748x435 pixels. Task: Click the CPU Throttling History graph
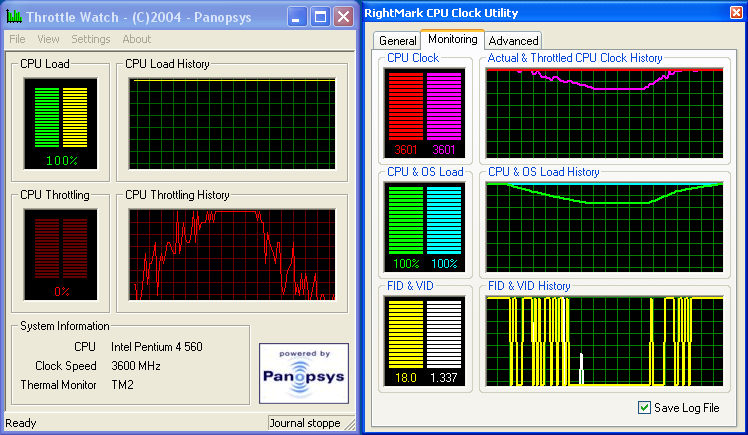coord(232,255)
